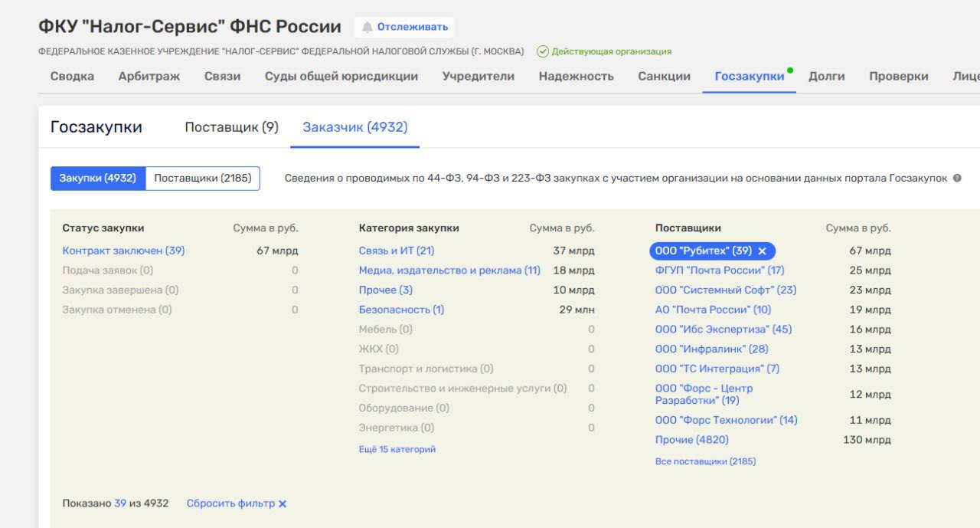Filter by АО "Почта России" (10)
Viewport: 980px width, 528px height.
click(713, 310)
